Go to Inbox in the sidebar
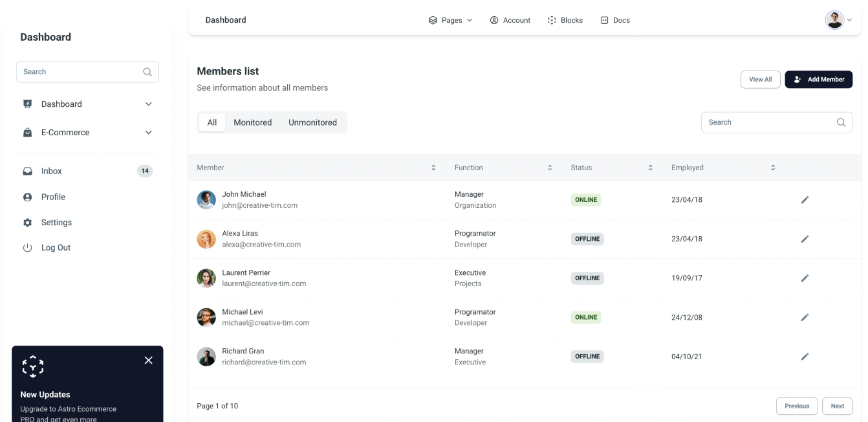The height and width of the screenshot is (422, 868). pos(87,172)
